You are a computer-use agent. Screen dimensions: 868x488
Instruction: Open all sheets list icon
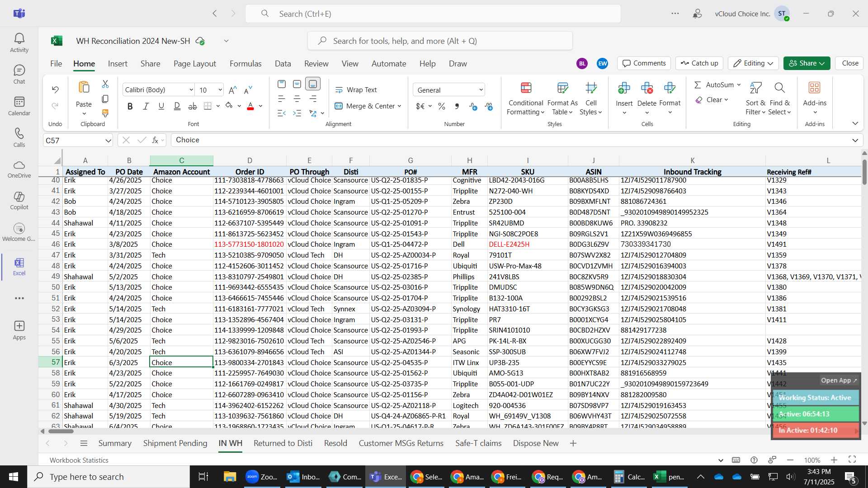tap(84, 443)
